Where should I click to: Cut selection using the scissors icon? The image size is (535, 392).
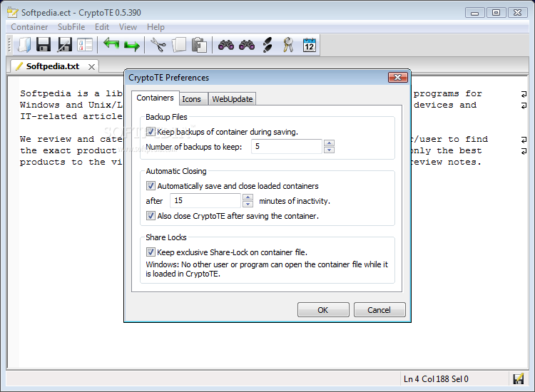(158, 45)
